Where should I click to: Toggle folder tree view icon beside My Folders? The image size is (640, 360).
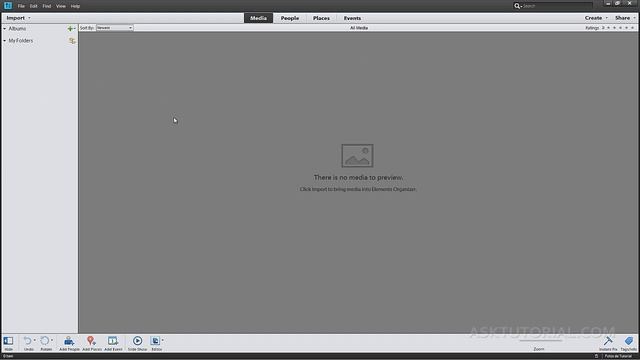click(72, 41)
